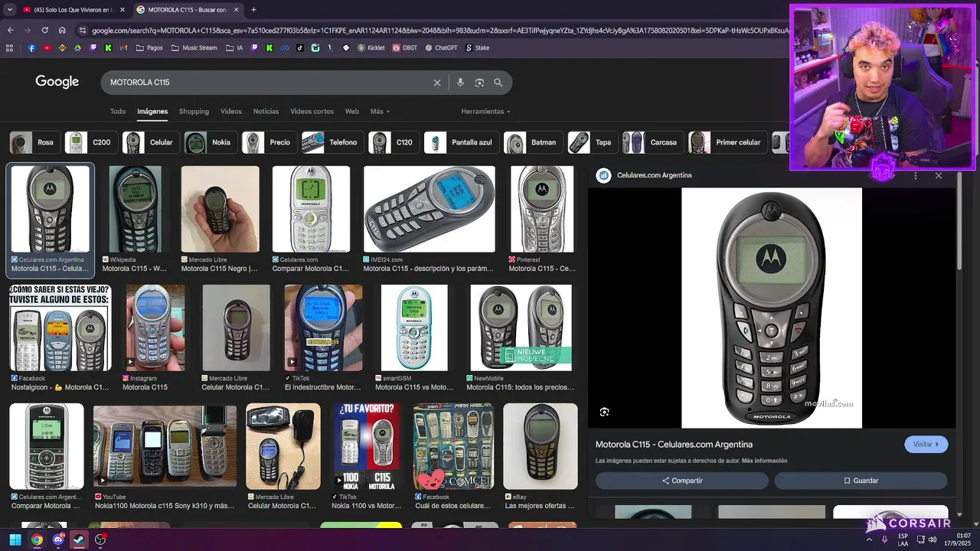Filter images by the Pantalla azul chip
The height and width of the screenshot is (551, 980).
click(460, 142)
